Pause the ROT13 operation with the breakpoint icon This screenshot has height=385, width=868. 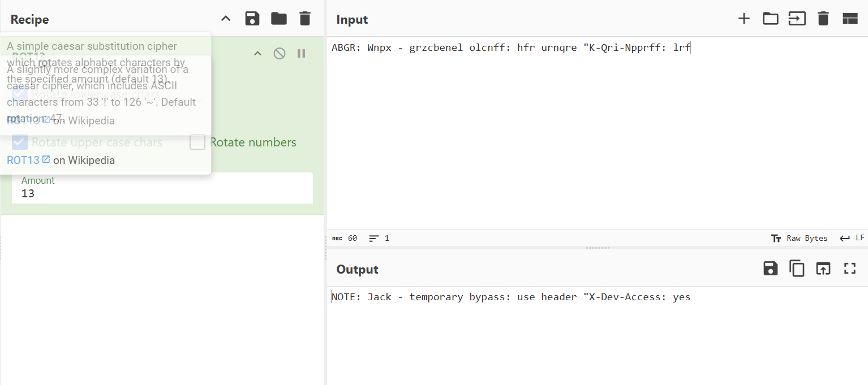click(x=302, y=54)
